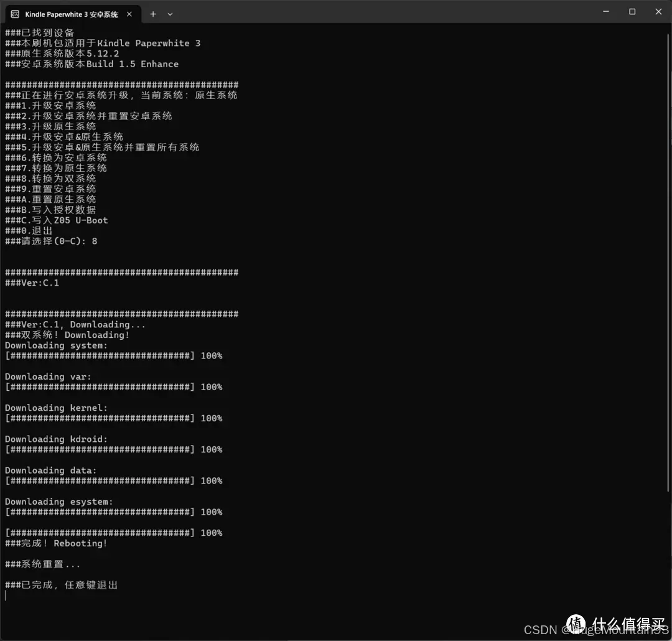Maximize the terminal window
The height and width of the screenshot is (641, 672).
pyautogui.click(x=632, y=12)
